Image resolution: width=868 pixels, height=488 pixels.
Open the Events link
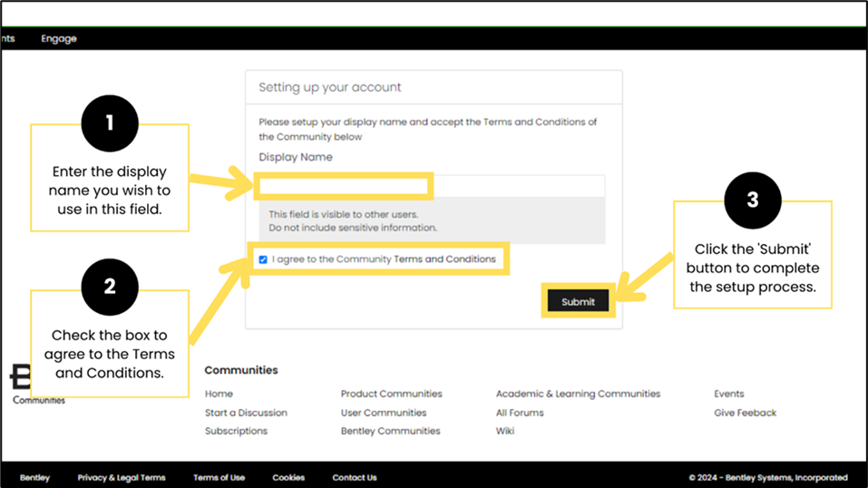coord(728,394)
